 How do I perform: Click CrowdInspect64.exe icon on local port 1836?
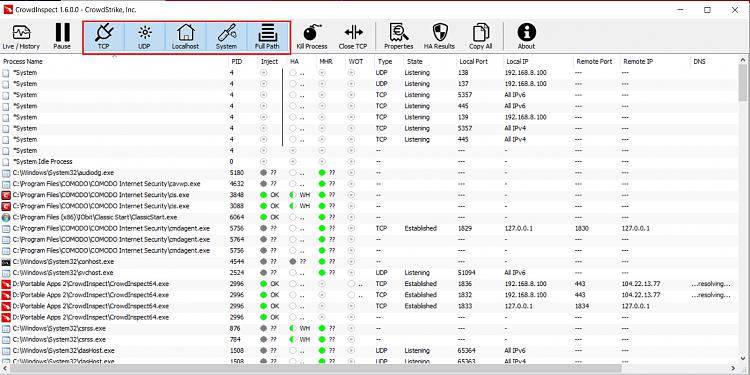pos(6,284)
